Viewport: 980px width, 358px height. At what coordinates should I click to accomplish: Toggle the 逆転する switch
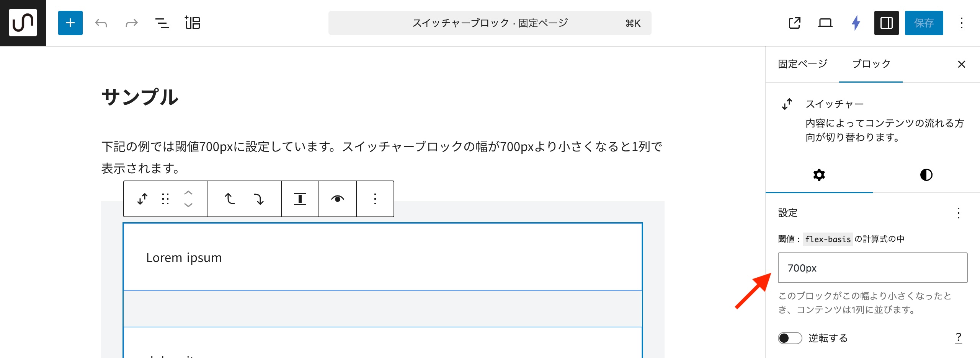coord(790,338)
